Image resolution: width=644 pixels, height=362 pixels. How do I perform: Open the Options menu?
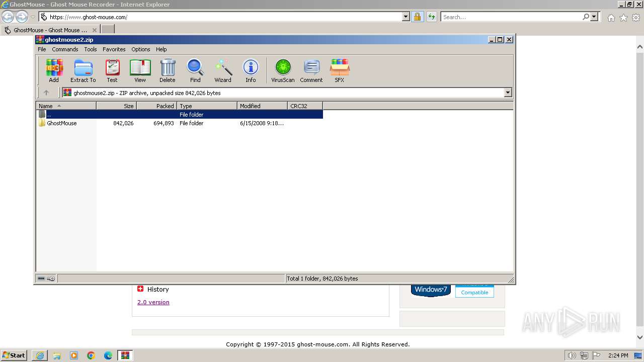point(141,49)
